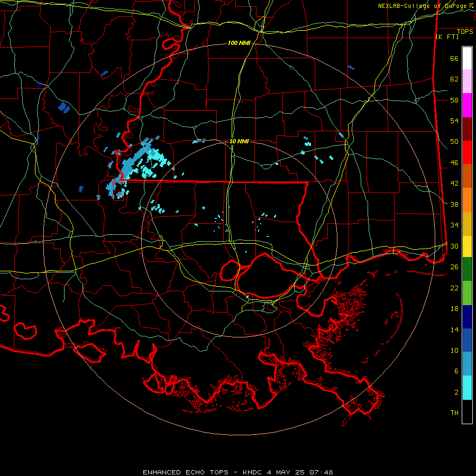Click the "50 NMI" range ring label
Image resolution: width=476 pixels, height=476 pixels.
tap(239, 141)
